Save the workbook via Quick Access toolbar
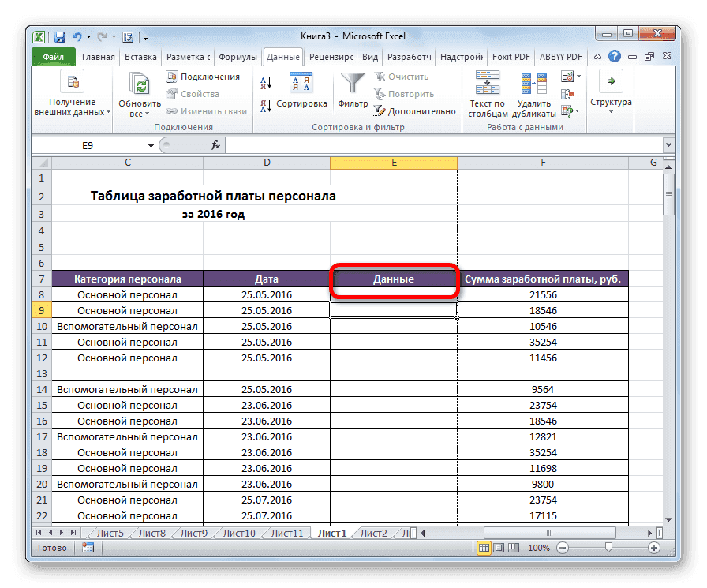The width and height of the screenshot is (707, 588). (x=59, y=36)
